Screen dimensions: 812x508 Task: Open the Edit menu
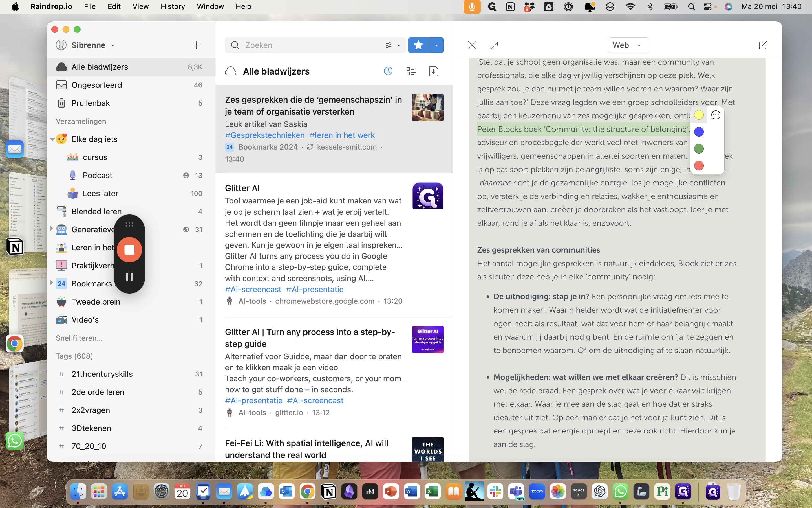(114, 6)
